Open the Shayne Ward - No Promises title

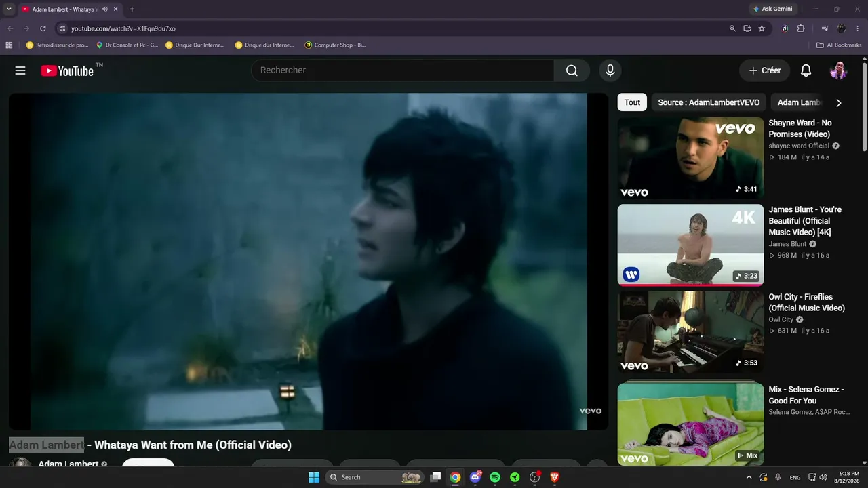tap(800, 128)
